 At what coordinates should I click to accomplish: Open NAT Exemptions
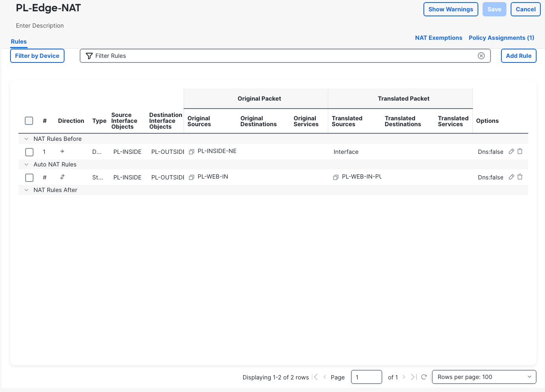coord(439,38)
